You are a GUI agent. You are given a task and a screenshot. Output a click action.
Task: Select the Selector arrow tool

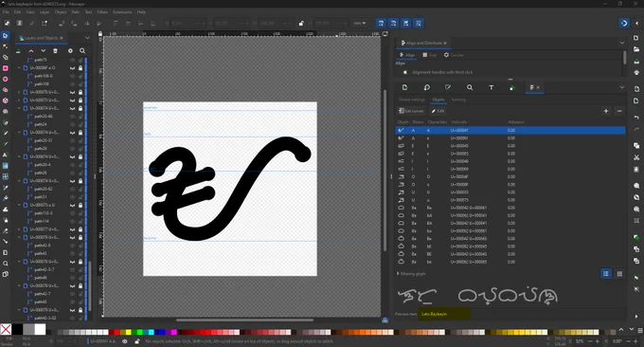coord(6,36)
